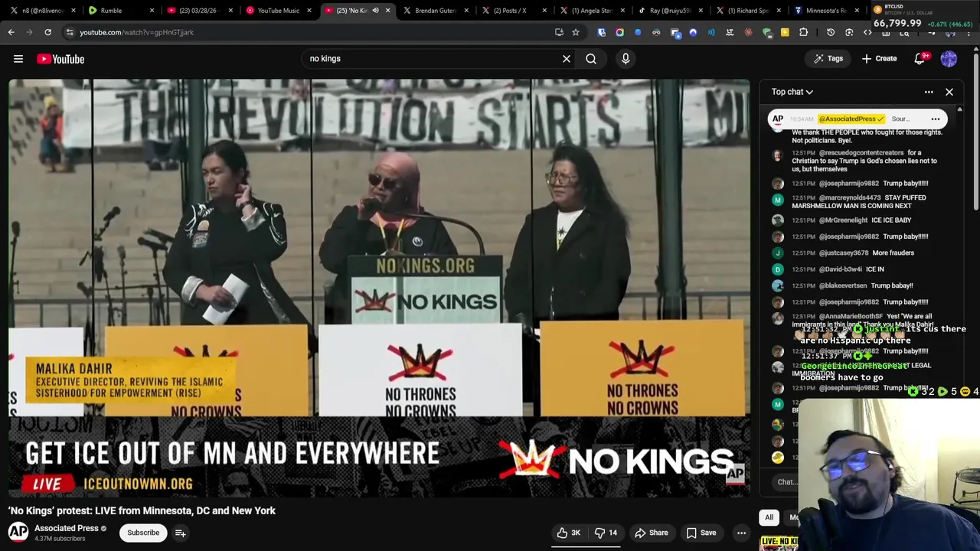Go back in browser history
The width and height of the screenshot is (980, 551).
point(11,32)
